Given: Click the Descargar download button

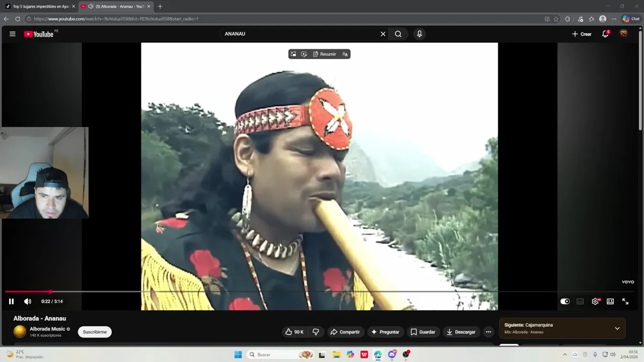Looking at the screenshot, I should (461, 332).
